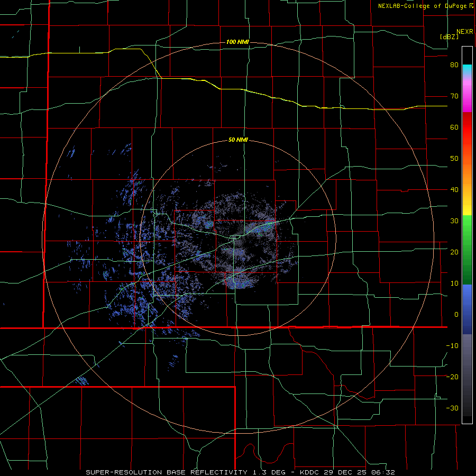This screenshot has height=476, width=476.
Task: Click the 0 value on dBZ scale
Action: (x=456, y=315)
